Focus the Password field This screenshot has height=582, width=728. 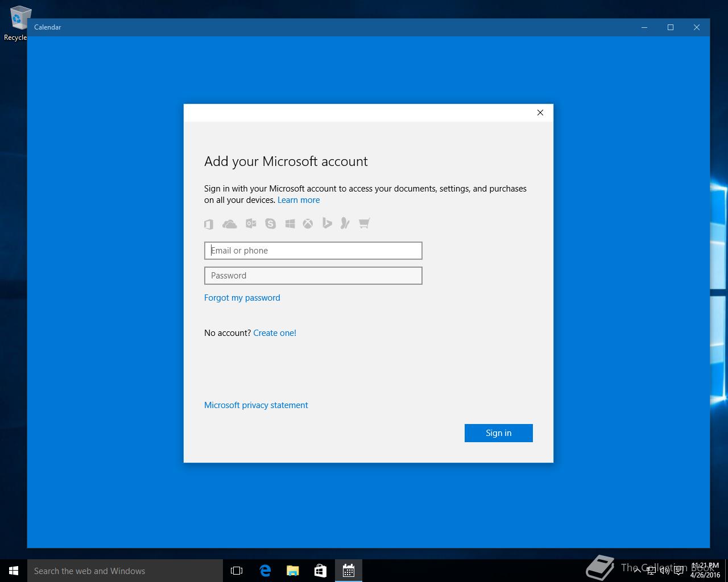coord(313,276)
